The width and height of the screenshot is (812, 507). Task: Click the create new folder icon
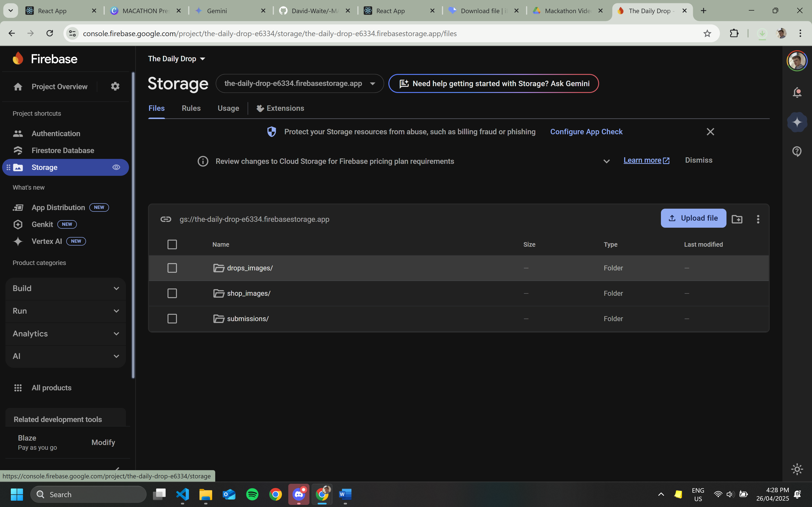pyautogui.click(x=737, y=219)
